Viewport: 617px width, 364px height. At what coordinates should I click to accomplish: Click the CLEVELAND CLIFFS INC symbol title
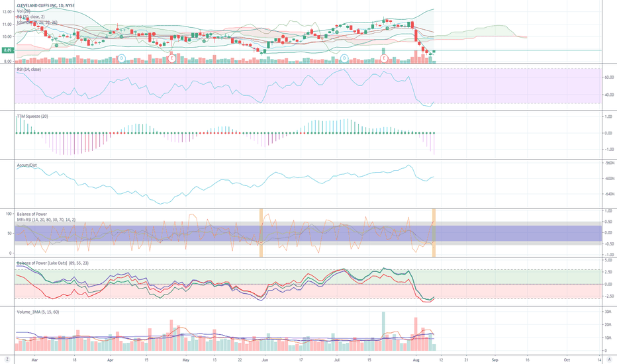tap(46, 5)
